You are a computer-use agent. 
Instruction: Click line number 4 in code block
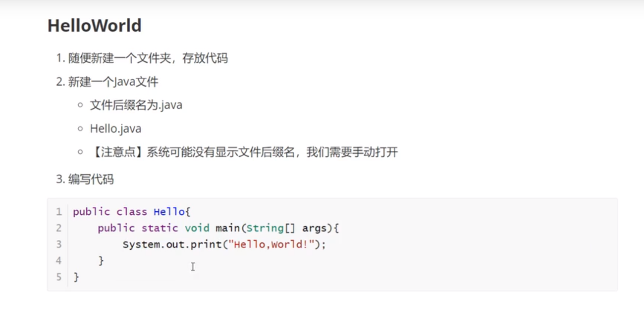coord(59,261)
